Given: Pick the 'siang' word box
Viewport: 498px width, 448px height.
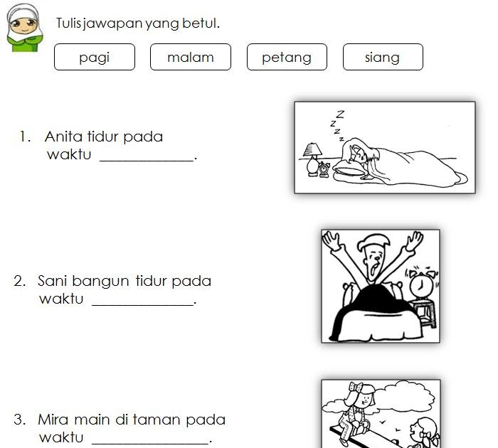Looking at the screenshot, I should 383,57.
